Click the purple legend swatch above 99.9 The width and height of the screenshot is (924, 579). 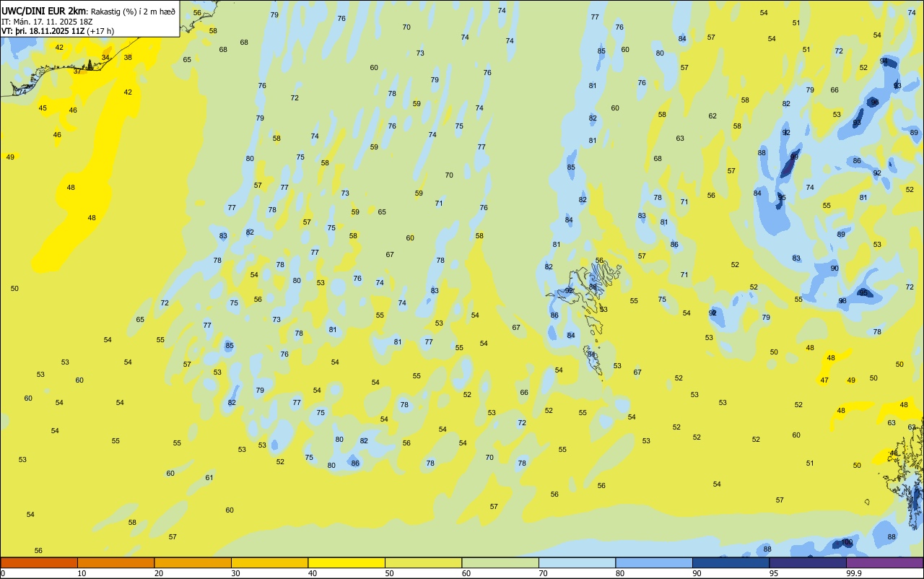tap(885, 562)
